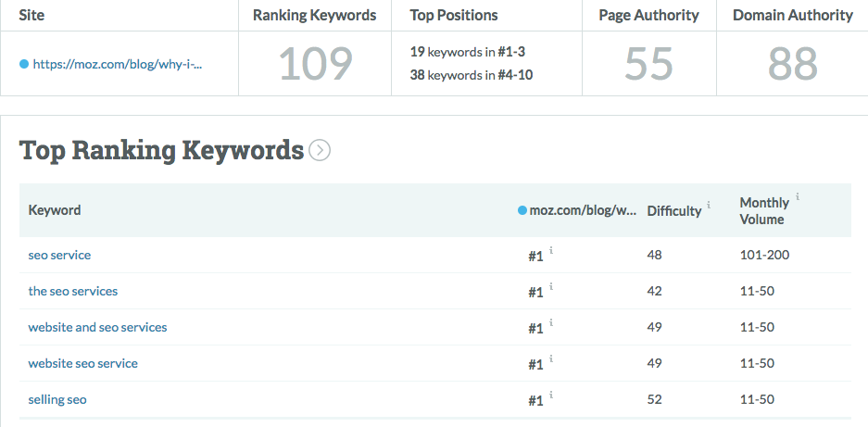Click the rank info icon for website and seo services

click(552, 322)
